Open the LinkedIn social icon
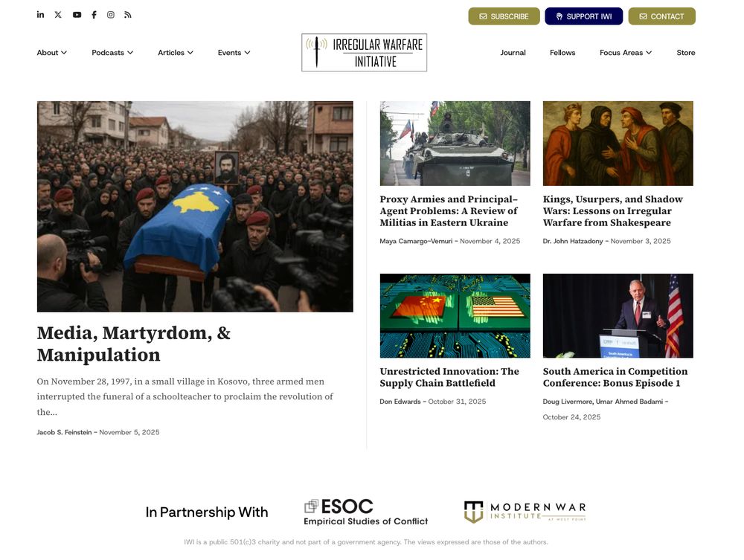This screenshot has width=744, height=560. coord(40,15)
